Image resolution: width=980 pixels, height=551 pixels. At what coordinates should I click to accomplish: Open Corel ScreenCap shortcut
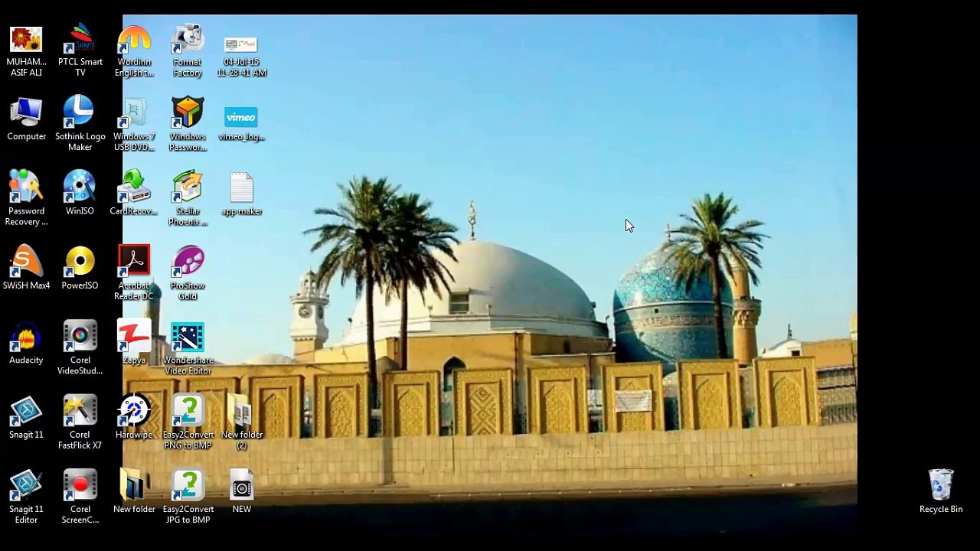(x=80, y=496)
